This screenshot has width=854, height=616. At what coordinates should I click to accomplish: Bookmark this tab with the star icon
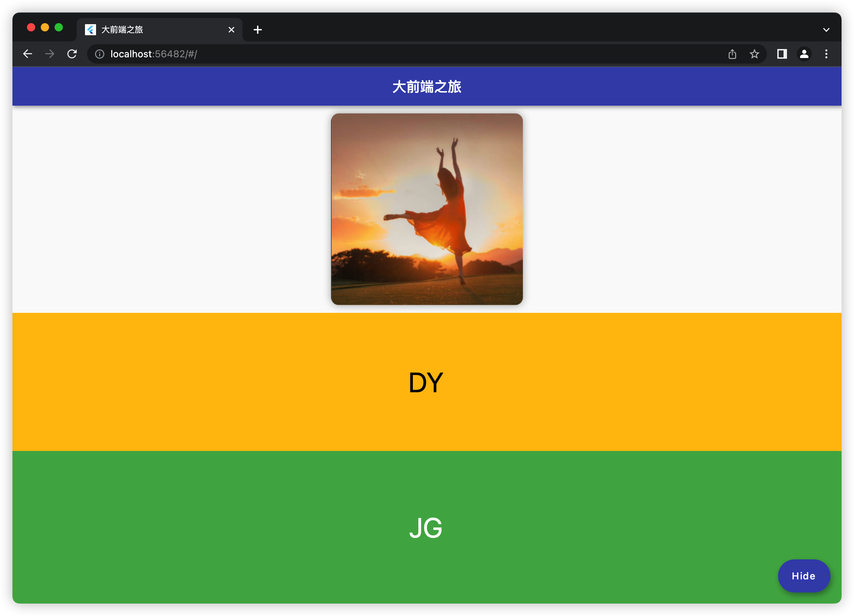pos(754,54)
